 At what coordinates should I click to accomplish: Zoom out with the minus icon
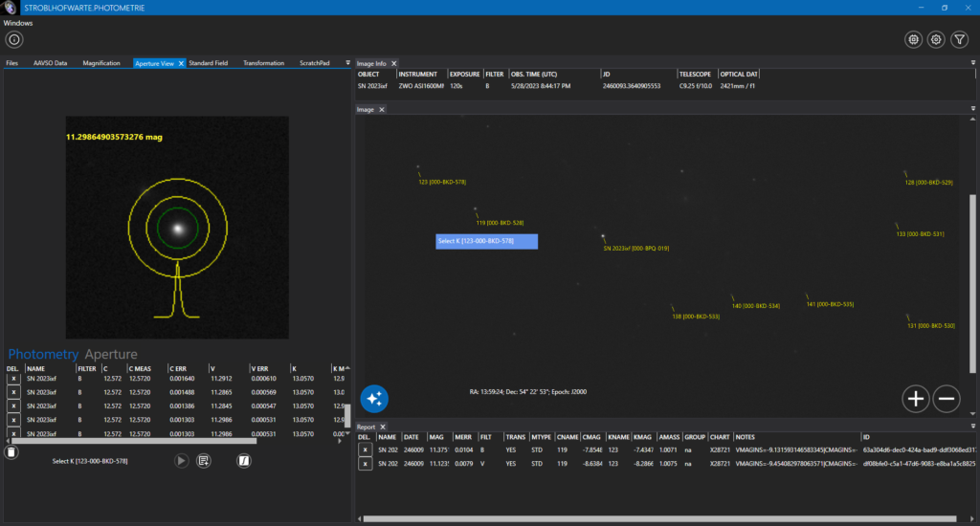tap(947, 399)
